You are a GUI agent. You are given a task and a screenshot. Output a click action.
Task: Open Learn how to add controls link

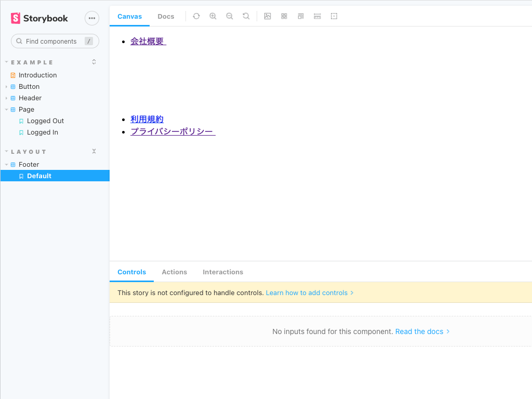tap(310, 293)
